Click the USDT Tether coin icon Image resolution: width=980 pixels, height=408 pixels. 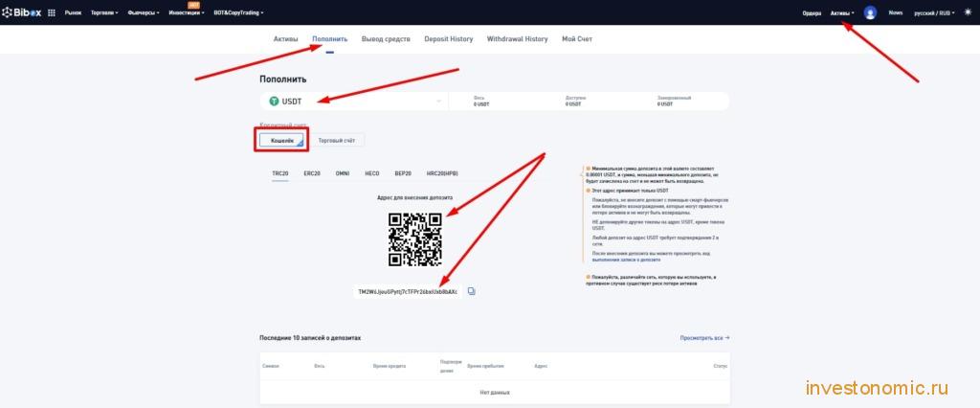274,101
